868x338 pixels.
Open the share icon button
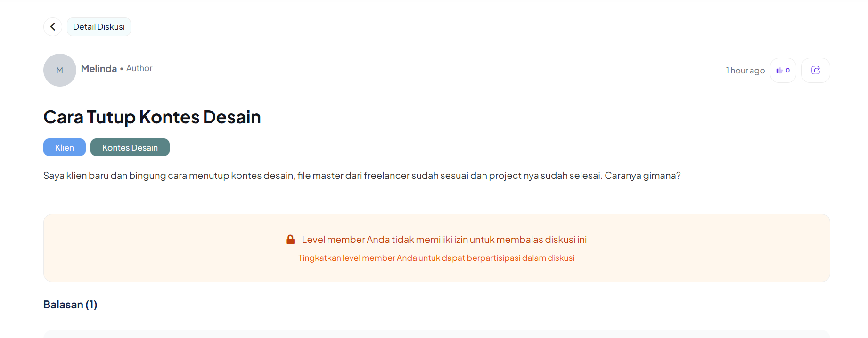816,71
